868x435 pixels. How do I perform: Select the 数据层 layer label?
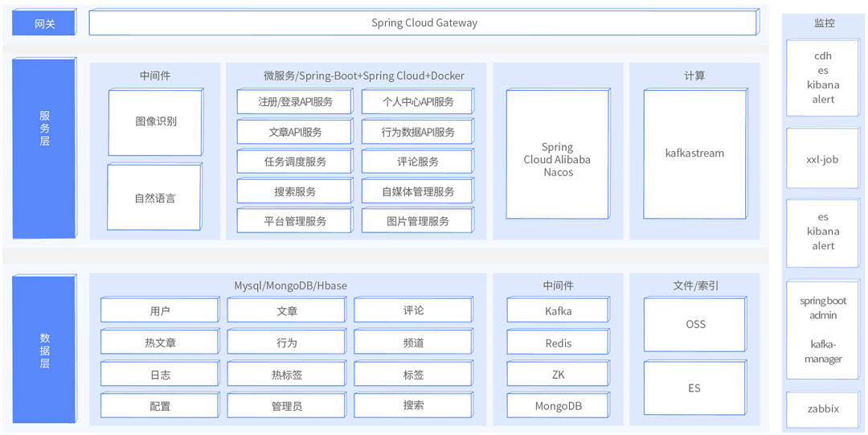[44, 348]
